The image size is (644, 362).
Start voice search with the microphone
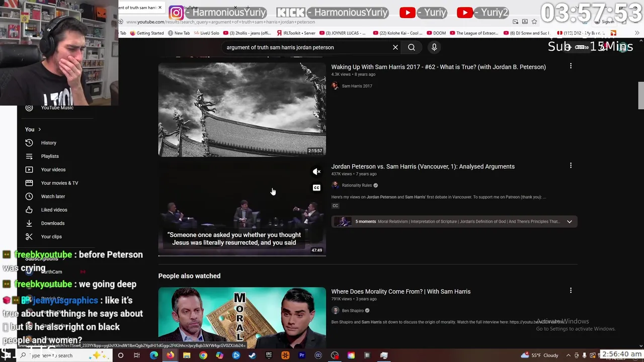434,47
